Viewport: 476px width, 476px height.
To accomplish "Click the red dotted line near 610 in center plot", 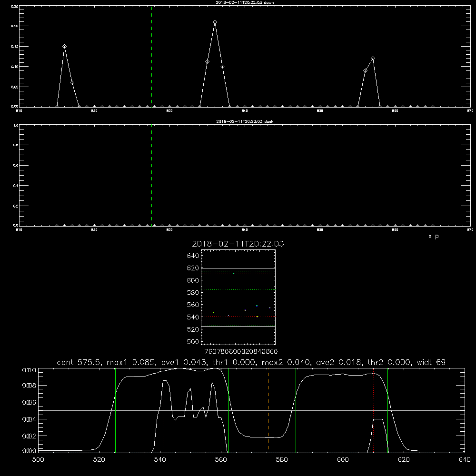I will [x=238, y=274].
